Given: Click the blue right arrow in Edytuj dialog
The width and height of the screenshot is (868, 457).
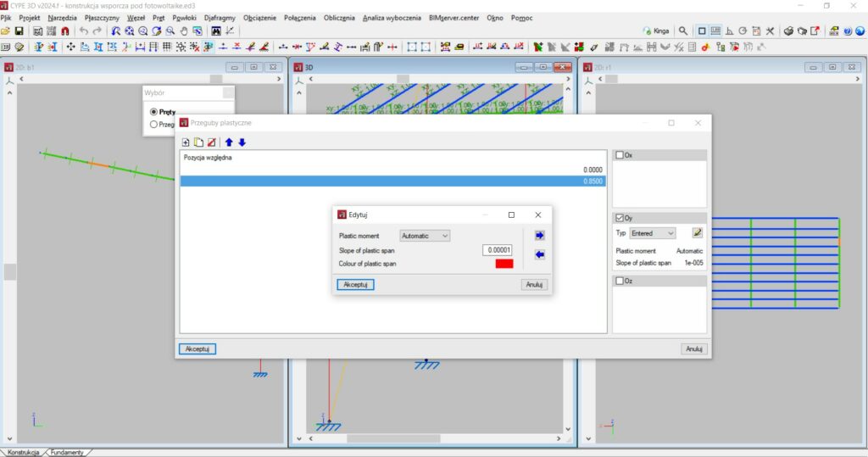Looking at the screenshot, I should pyautogui.click(x=540, y=236).
